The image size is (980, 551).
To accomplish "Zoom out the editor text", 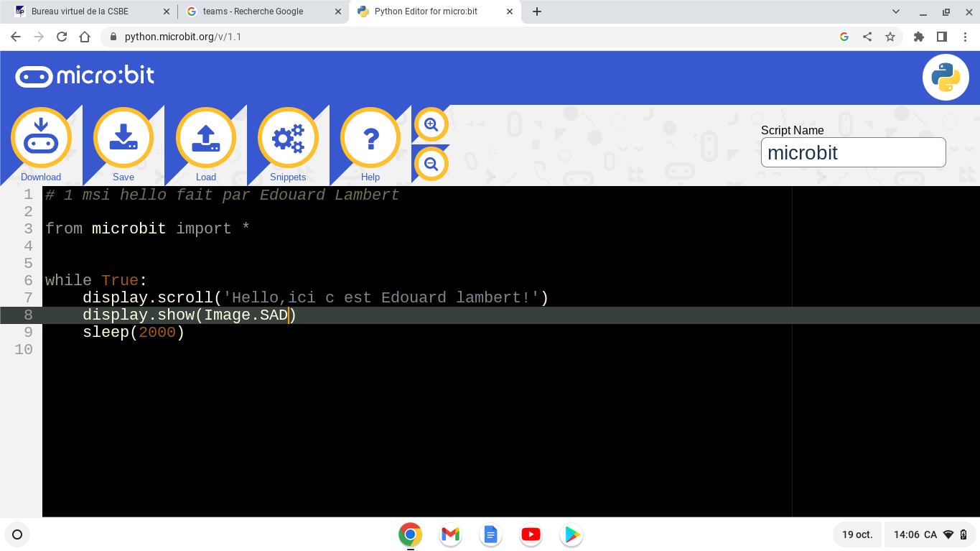I will 431,164.
